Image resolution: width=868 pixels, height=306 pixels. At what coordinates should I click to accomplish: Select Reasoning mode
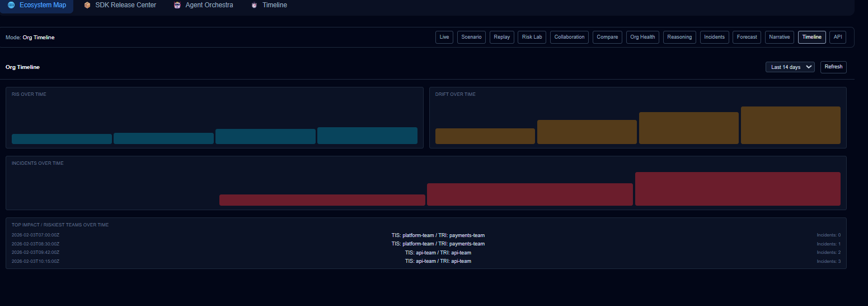click(x=679, y=37)
